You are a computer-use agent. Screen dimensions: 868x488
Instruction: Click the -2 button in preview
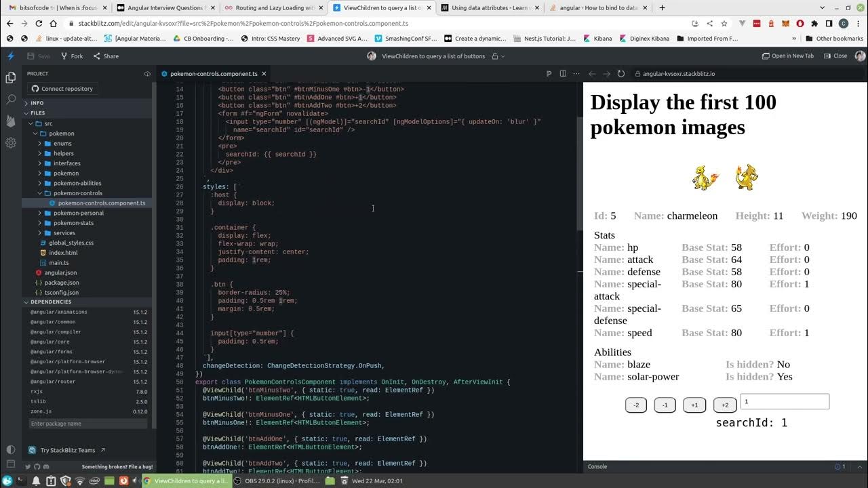(x=636, y=405)
